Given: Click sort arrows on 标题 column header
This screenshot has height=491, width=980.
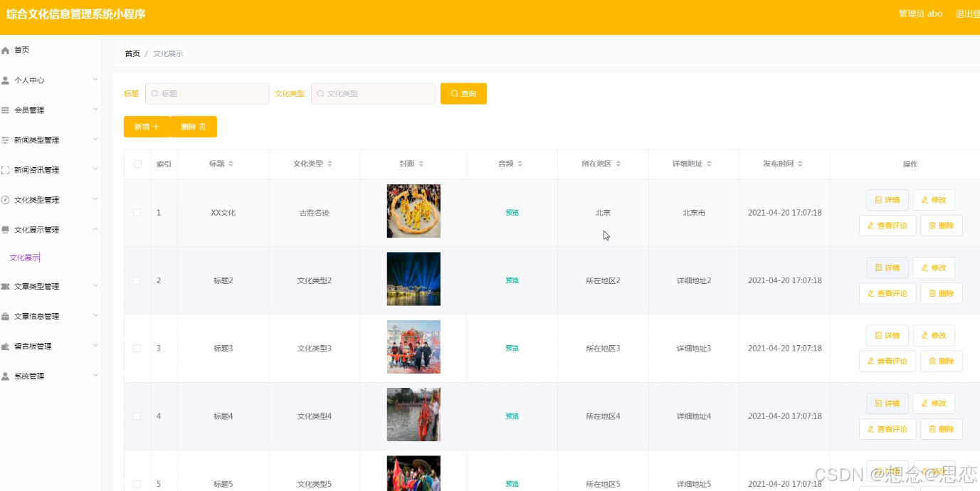Looking at the screenshot, I should point(231,164).
